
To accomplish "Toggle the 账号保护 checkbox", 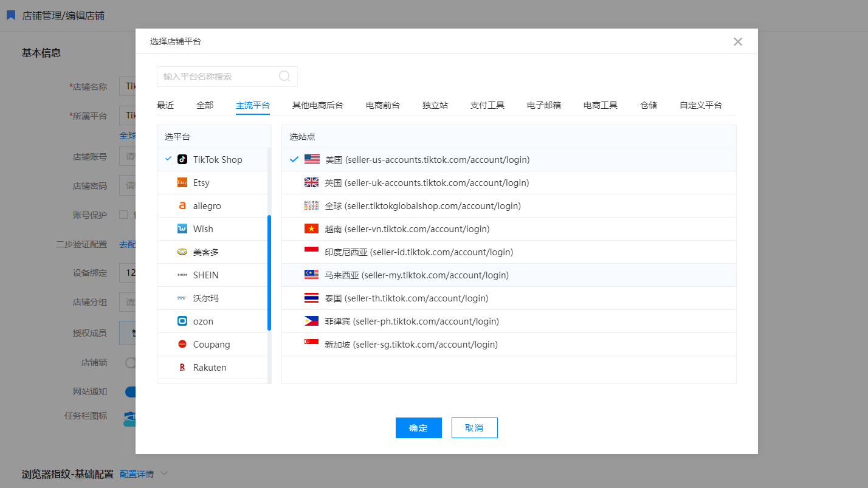I will pos(123,215).
